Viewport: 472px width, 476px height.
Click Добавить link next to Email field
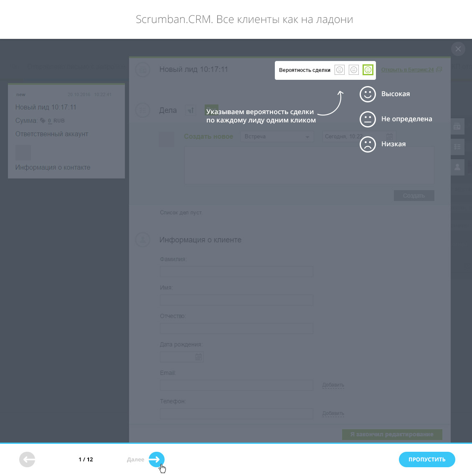click(333, 385)
